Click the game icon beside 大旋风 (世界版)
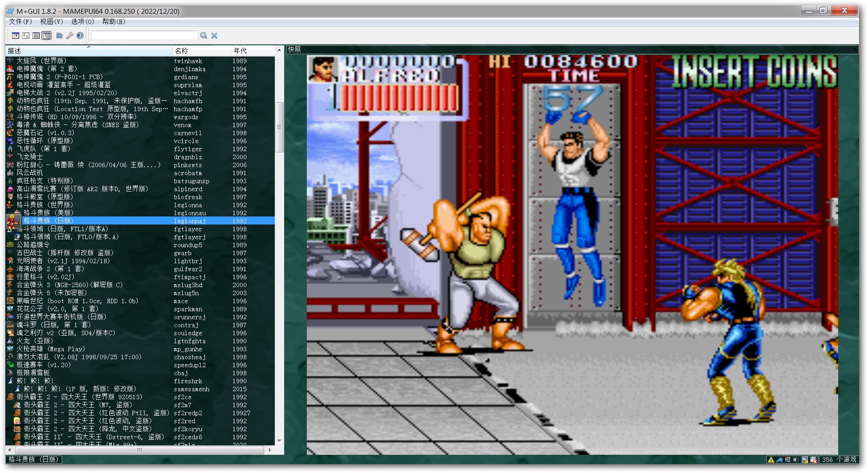 pyautogui.click(x=10, y=60)
